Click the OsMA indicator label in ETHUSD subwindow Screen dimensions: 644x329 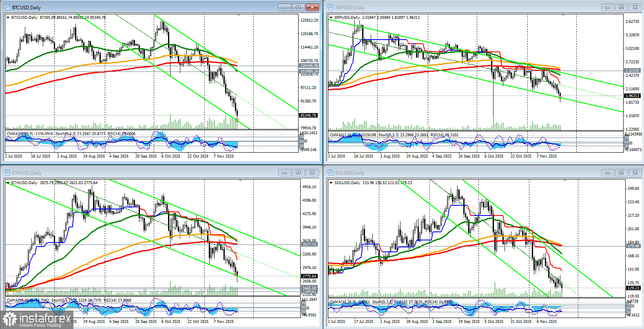(28, 300)
